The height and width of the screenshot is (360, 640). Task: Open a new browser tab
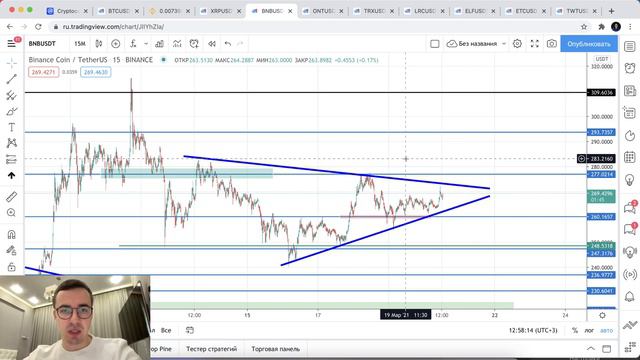point(611,11)
